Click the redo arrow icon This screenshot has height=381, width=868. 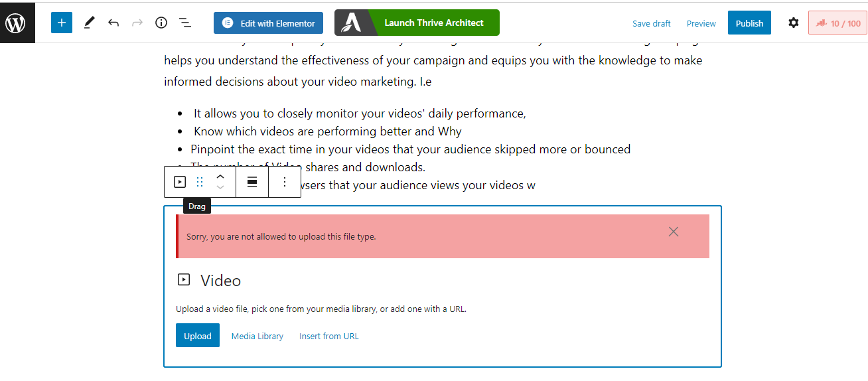(137, 23)
